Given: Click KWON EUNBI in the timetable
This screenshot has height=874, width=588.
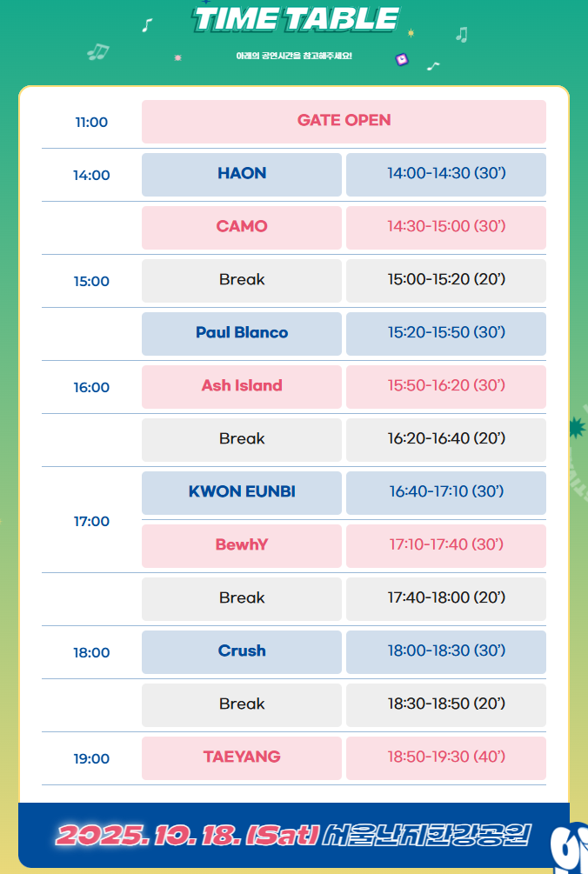Looking at the screenshot, I should pos(242,492).
